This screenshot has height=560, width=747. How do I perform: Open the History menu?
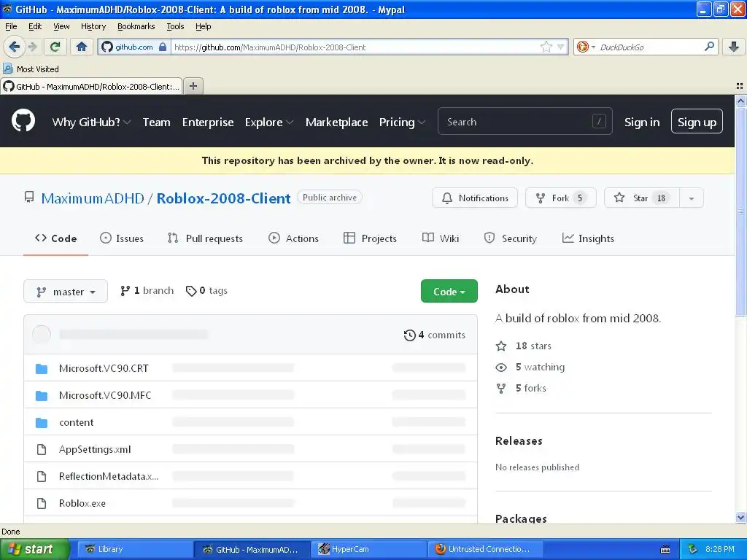93,26
